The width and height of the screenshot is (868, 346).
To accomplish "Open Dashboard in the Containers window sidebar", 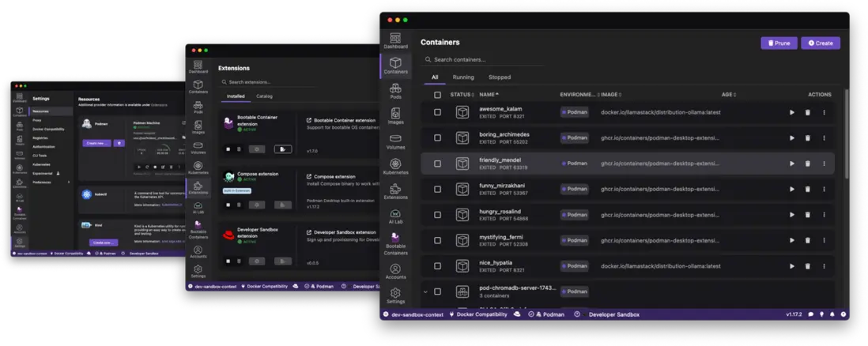I will pos(395,41).
